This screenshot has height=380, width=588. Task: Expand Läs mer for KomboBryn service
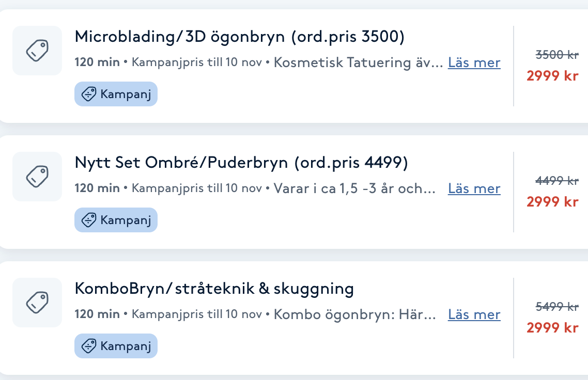tap(474, 315)
